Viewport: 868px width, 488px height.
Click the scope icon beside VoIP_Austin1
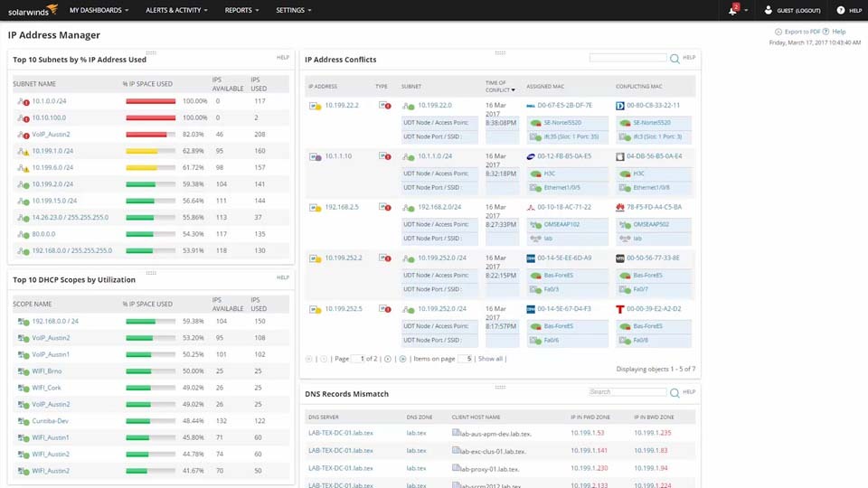[x=24, y=354]
